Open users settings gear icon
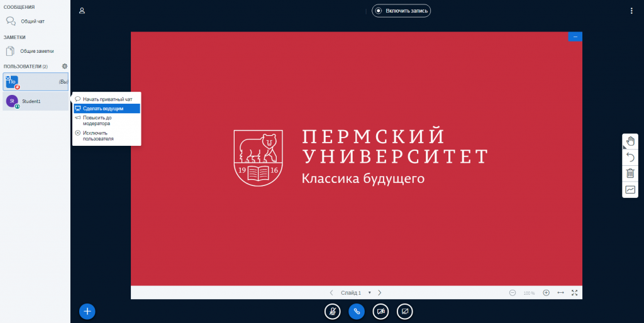The width and height of the screenshot is (644, 323). click(65, 66)
